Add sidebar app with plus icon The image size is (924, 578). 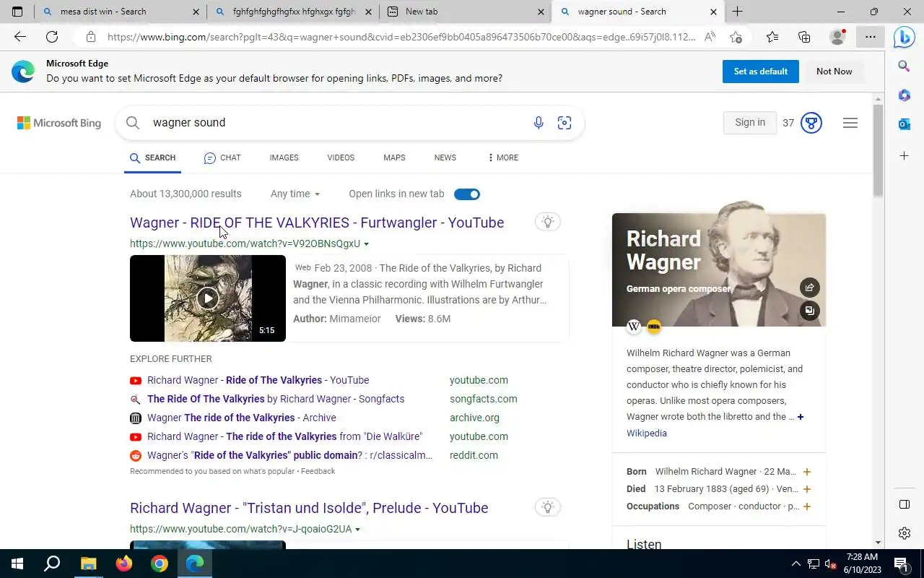click(904, 155)
